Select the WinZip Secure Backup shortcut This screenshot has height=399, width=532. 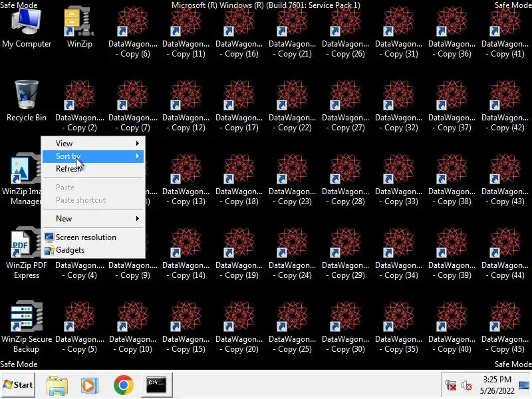(27, 327)
